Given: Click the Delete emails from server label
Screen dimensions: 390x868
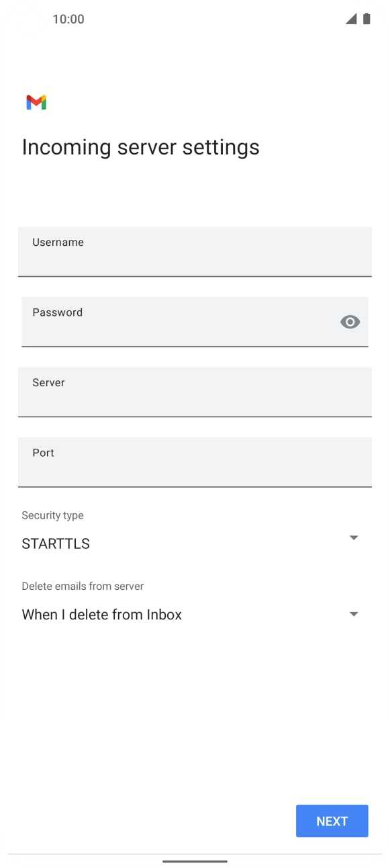Looking at the screenshot, I should point(83,586).
